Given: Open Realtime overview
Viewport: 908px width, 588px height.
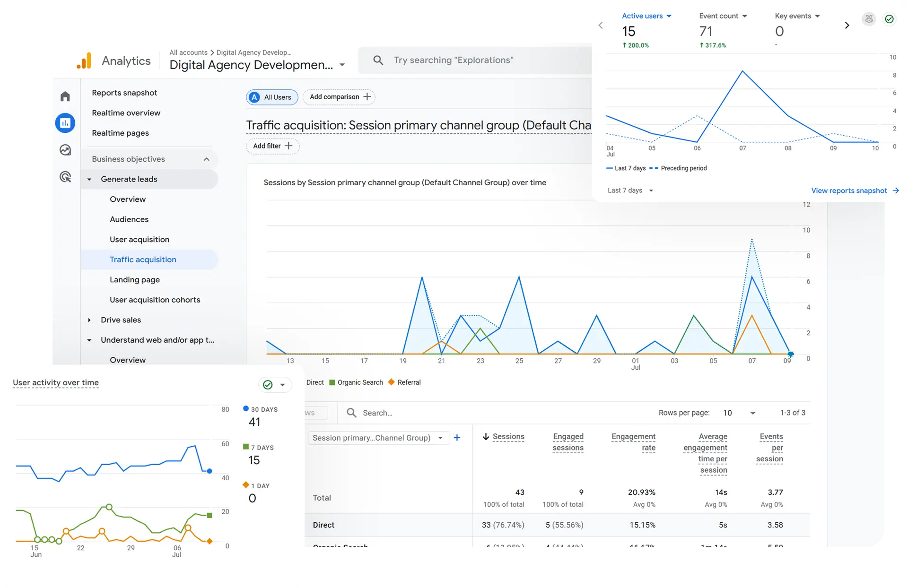Looking at the screenshot, I should tap(126, 113).
